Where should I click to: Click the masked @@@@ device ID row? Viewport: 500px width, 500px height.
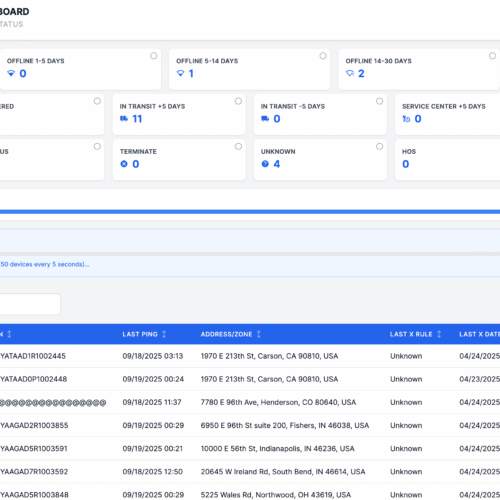click(53, 403)
